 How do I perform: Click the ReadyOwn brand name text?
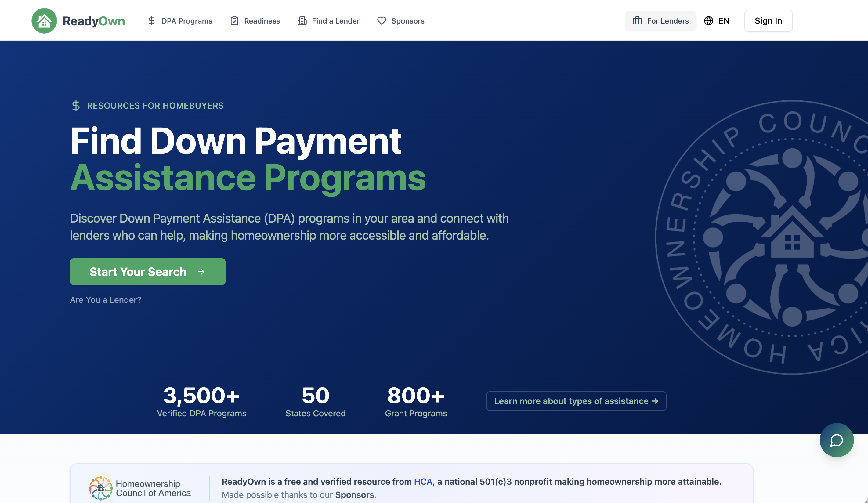click(94, 21)
